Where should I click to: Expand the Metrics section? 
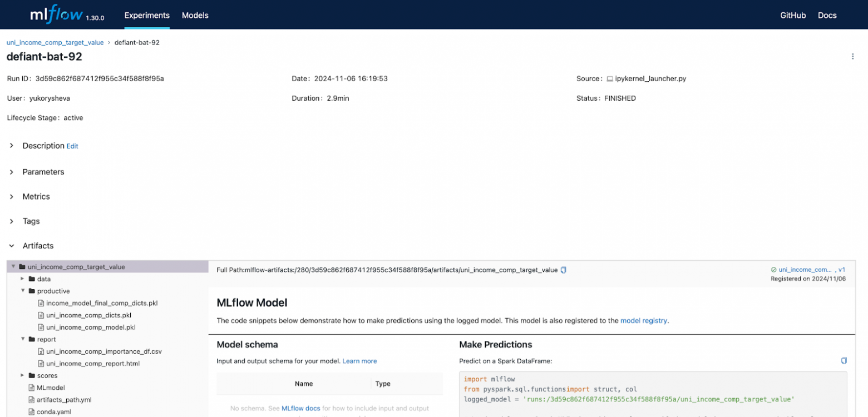point(36,196)
